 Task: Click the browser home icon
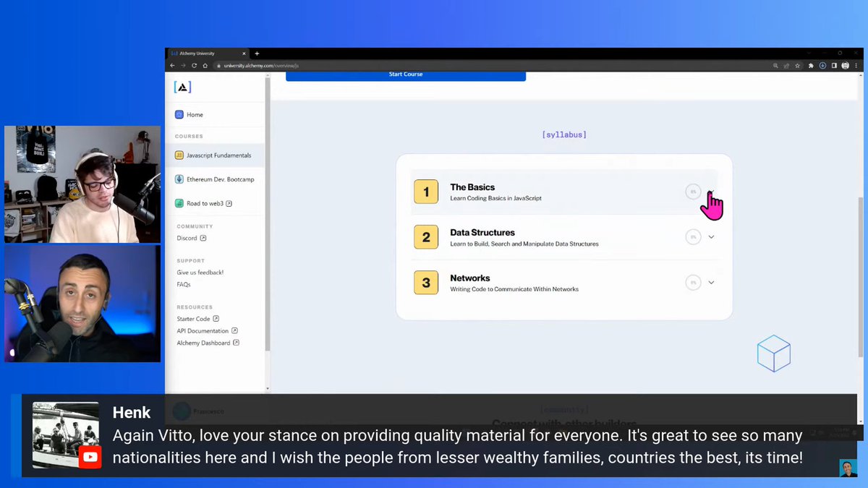(x=205, y=65)
